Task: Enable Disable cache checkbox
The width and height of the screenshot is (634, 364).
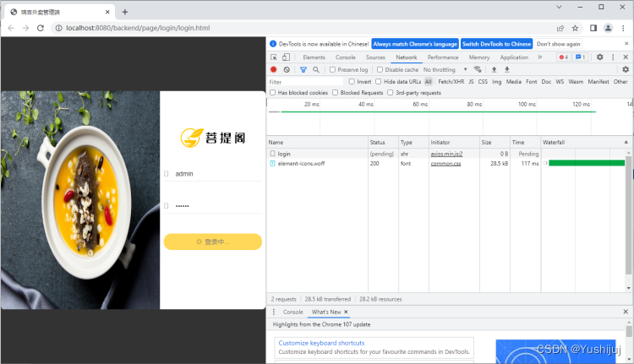Action: (x=380, y=69)
